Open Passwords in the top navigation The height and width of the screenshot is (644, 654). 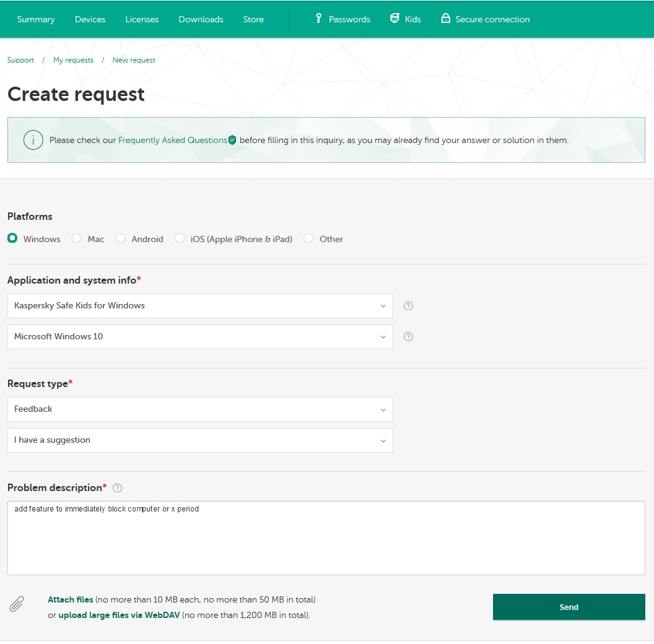click(349, 19)
